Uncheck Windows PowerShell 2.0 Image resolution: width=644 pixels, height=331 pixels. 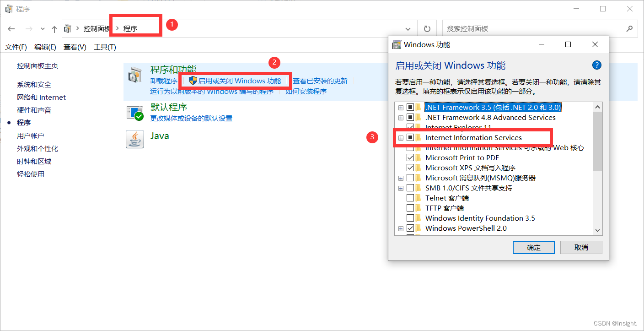410,228
